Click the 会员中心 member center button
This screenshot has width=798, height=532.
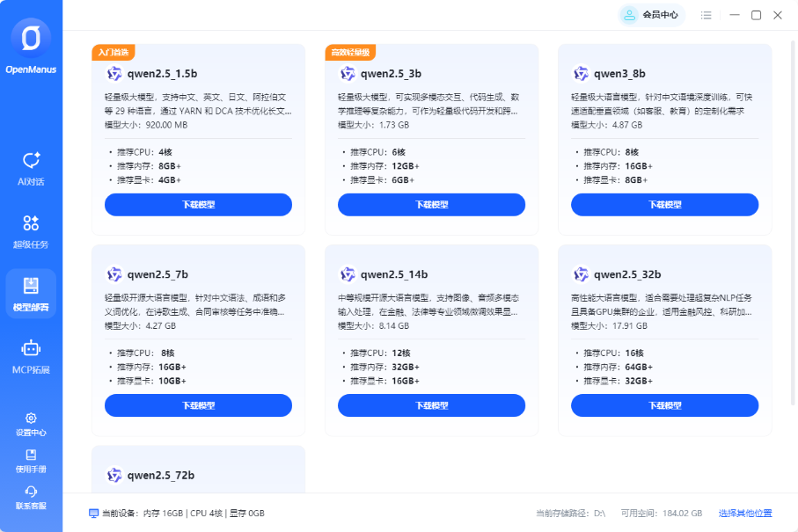[651, 15]
